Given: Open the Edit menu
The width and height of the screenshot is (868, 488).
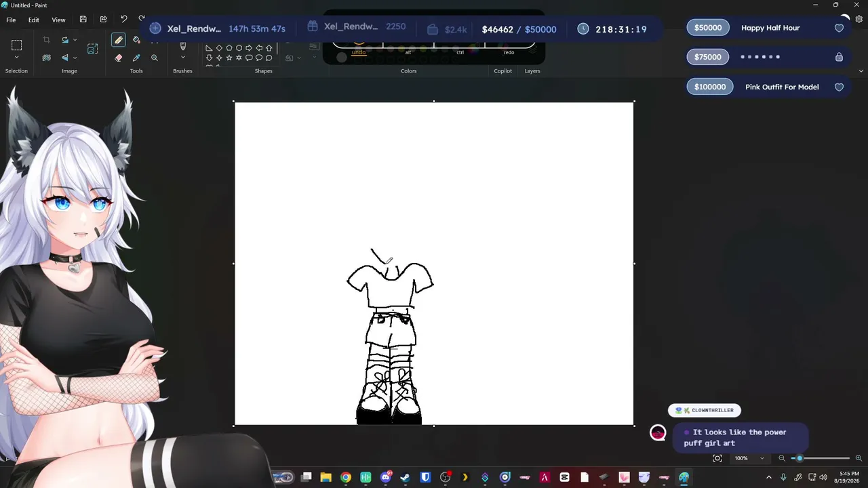Looking at the screenshot, I should pos(33,20).
